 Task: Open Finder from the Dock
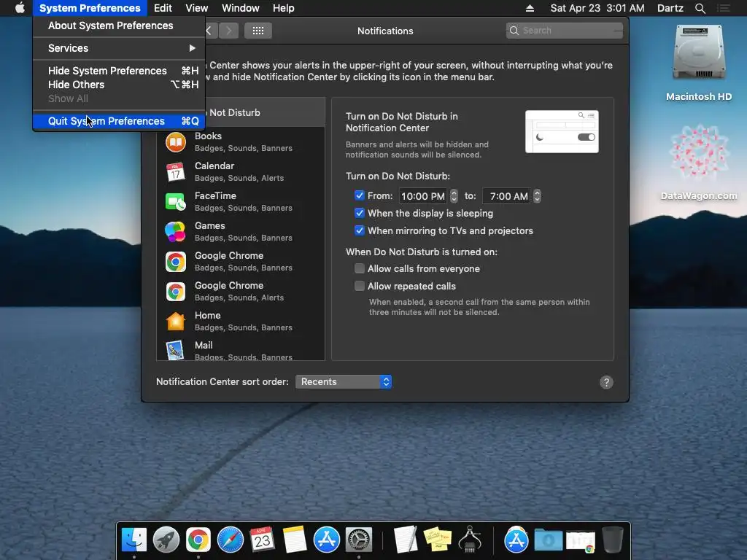(x=134, y=540)
